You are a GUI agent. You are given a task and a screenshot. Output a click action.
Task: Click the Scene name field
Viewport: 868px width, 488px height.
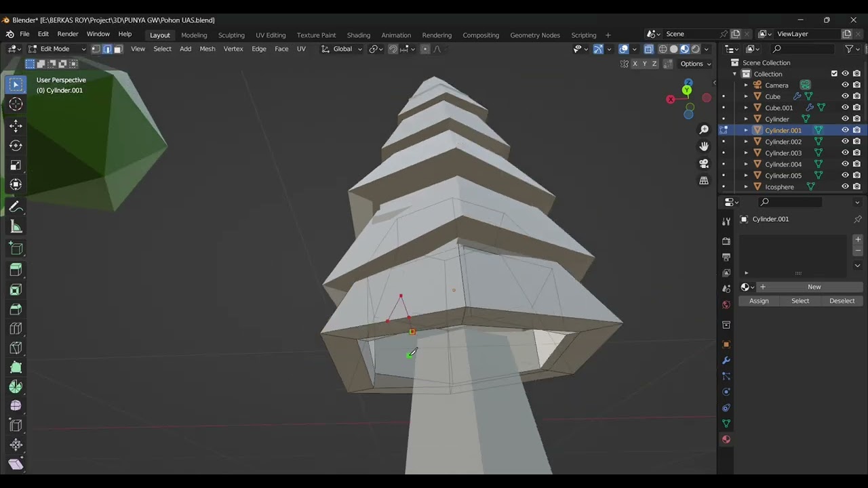[691, 34]
